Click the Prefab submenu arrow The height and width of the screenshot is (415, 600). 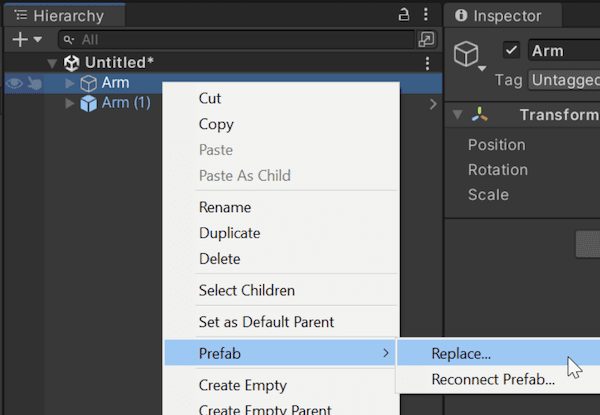point(386,353)
